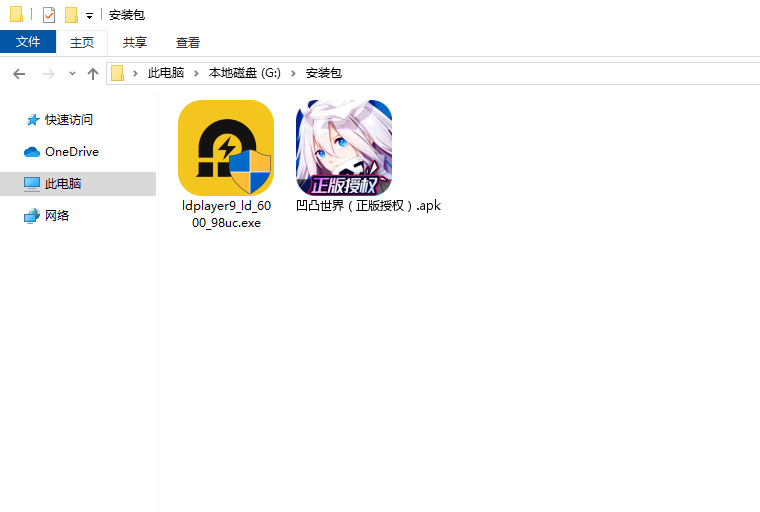Go back with the back arrow
The image size is (760, 512).
click(19, 74)
